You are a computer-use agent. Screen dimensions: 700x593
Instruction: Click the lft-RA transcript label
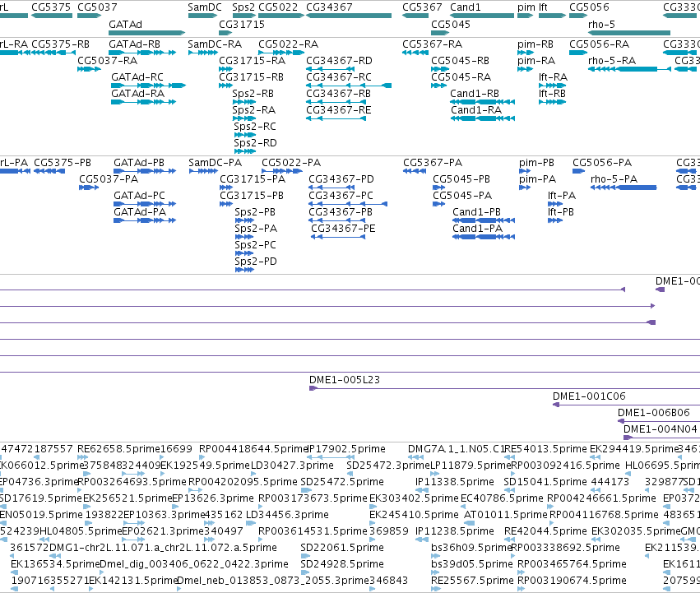(553, 76)
